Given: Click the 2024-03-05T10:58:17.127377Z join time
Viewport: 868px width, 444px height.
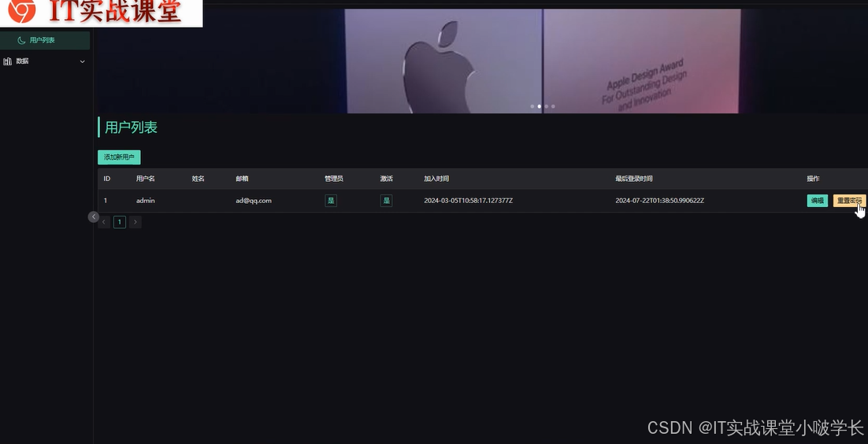Looking at the screenshot, I should click(x=469, y=201).
